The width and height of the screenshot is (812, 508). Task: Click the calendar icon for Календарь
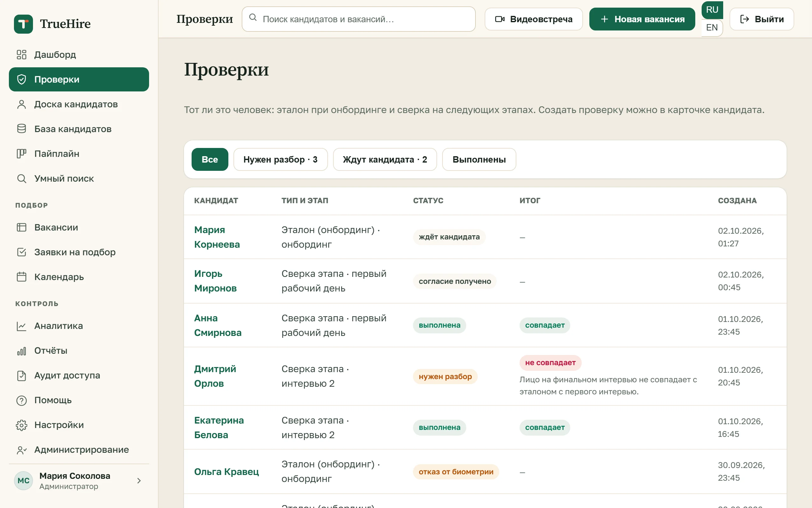coord(22,277)
